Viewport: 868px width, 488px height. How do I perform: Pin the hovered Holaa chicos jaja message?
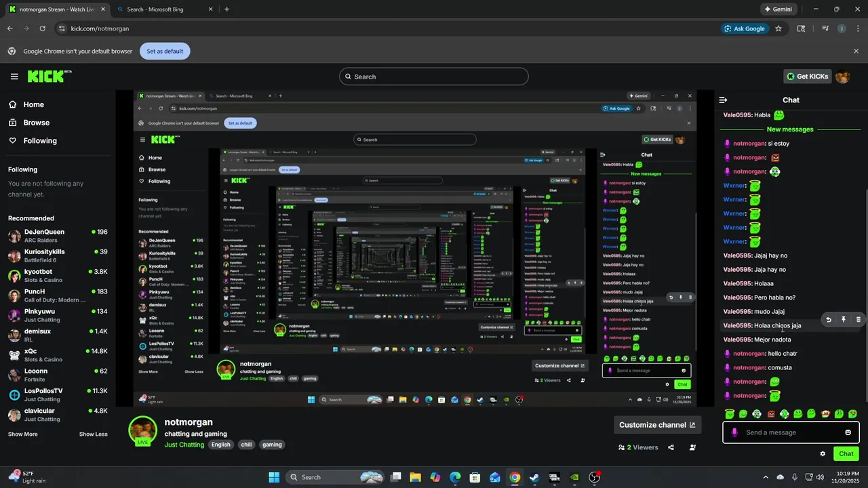click(844, 319)
